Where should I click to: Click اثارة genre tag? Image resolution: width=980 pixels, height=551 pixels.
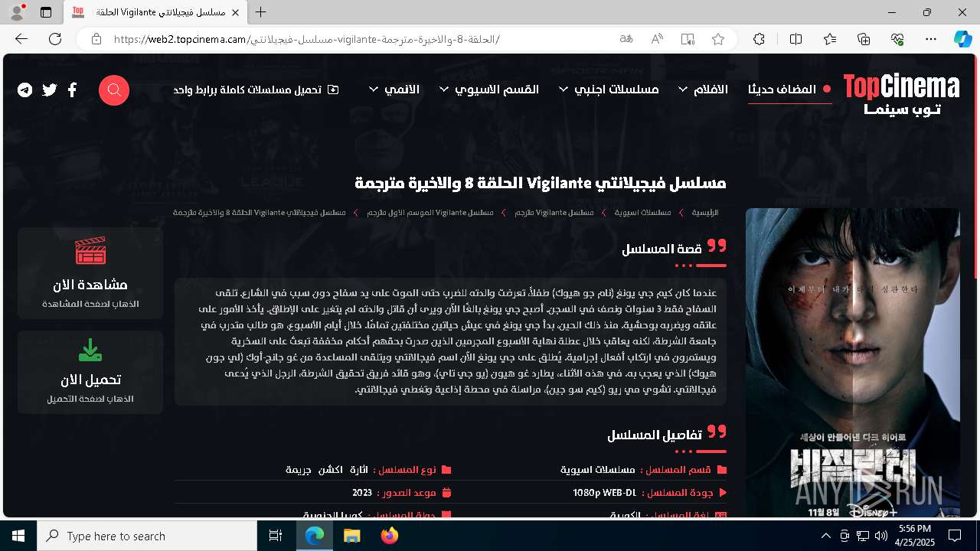pyautogui.click(x=359, y=470)
